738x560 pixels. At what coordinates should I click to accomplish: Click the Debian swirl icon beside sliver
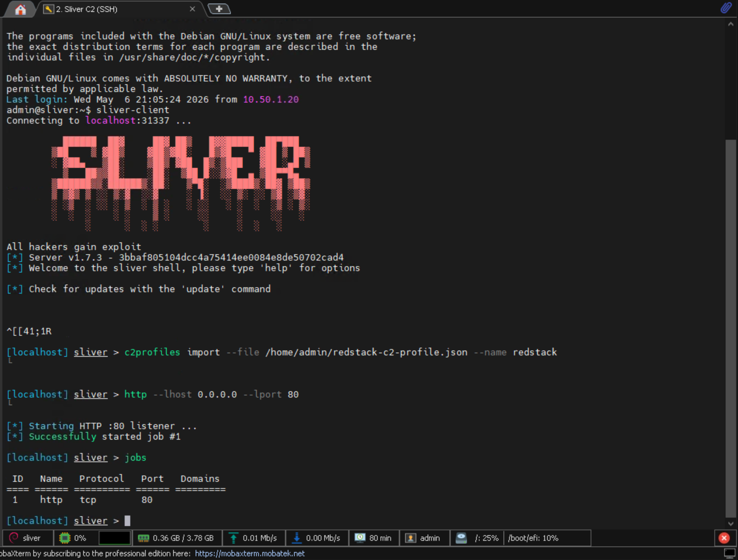(14, 538)
